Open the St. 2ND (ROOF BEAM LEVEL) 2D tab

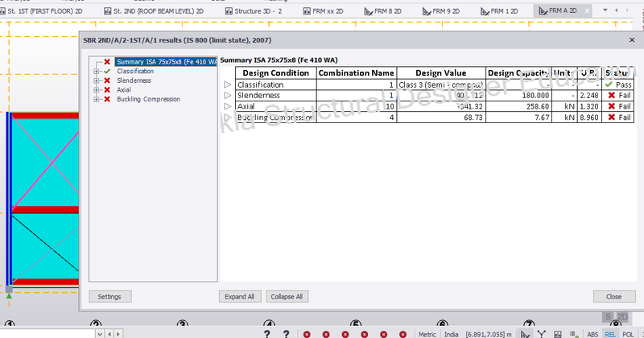(154, 11)
